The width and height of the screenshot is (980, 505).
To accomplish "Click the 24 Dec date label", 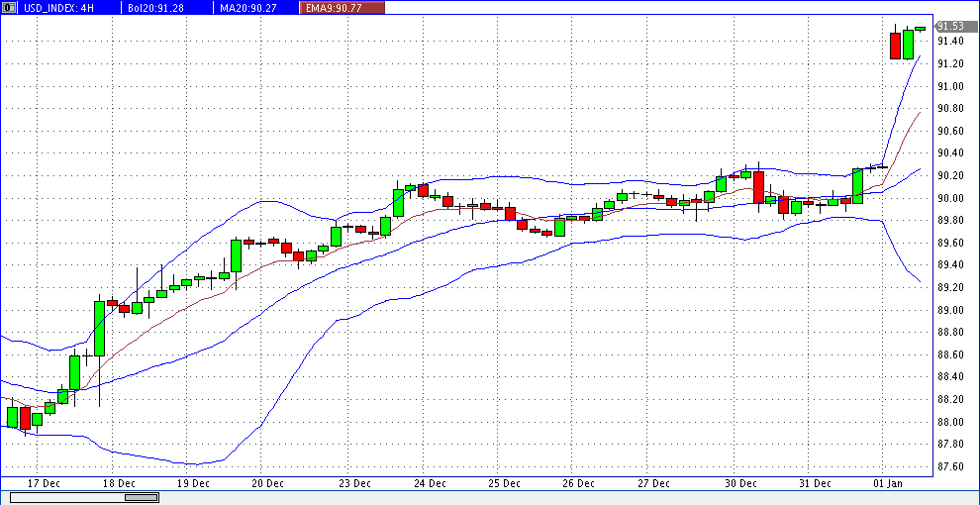I will click(429, 483).
